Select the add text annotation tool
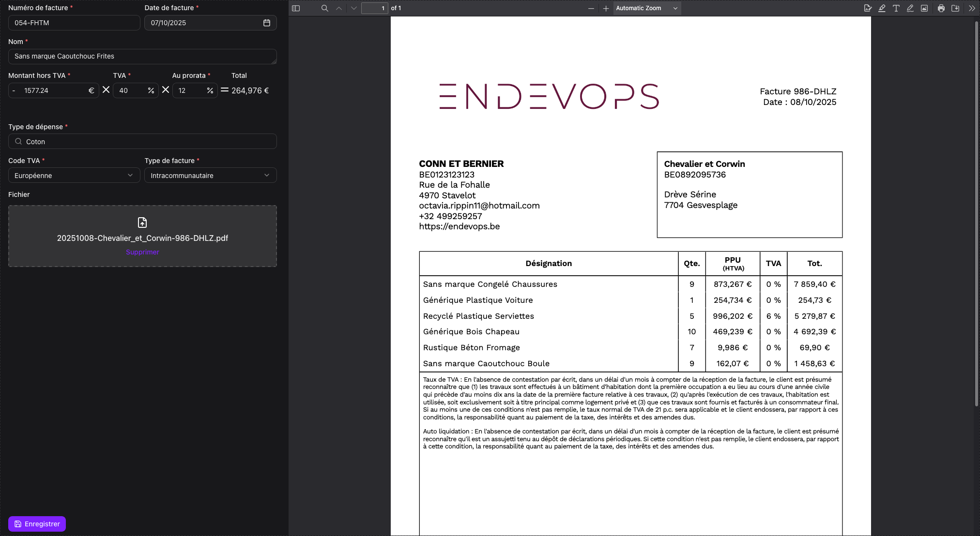Viewport: 980px width, 536px height. coord(896,8)
